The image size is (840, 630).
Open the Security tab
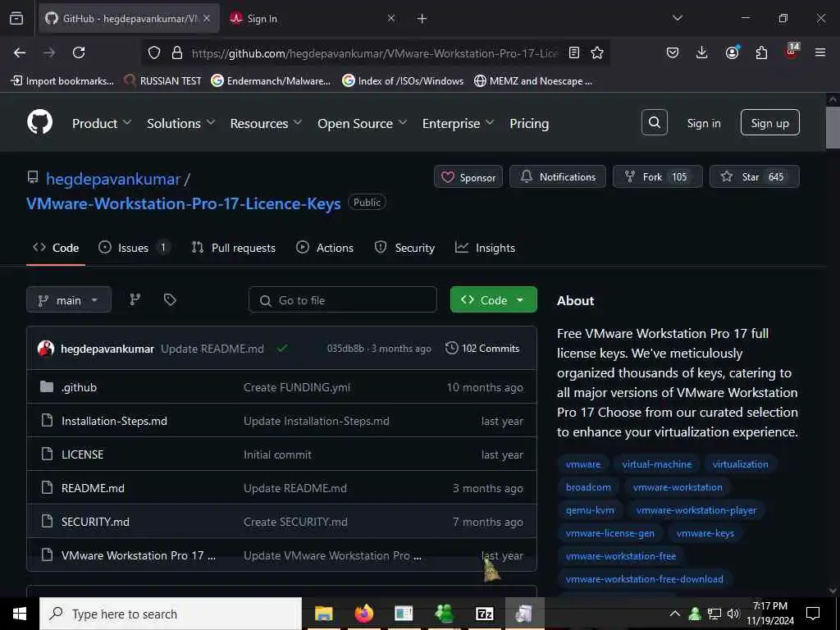(404, 248)
